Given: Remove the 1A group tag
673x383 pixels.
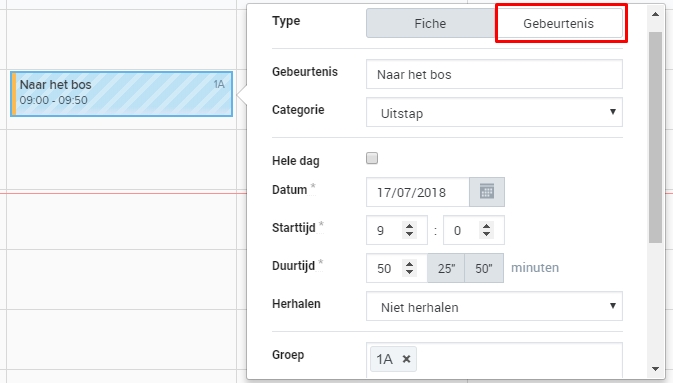Looking at the screenshot, I should 406,359.
